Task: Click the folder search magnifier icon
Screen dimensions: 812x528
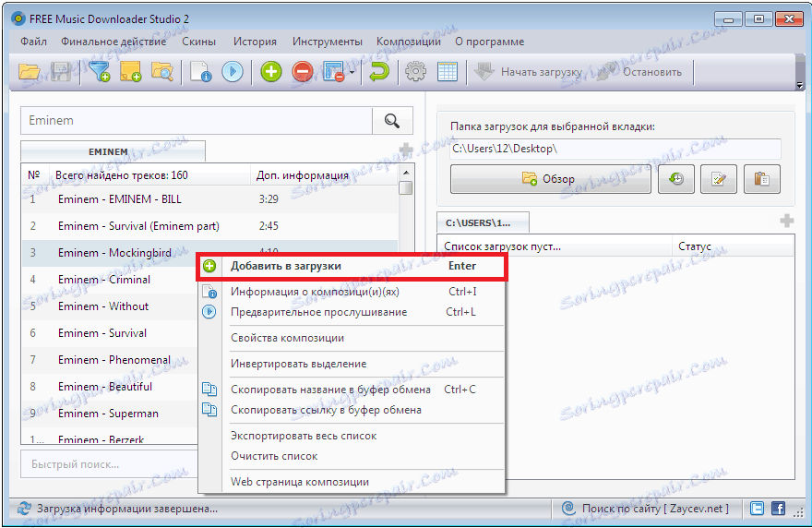Action: (162, 71)
